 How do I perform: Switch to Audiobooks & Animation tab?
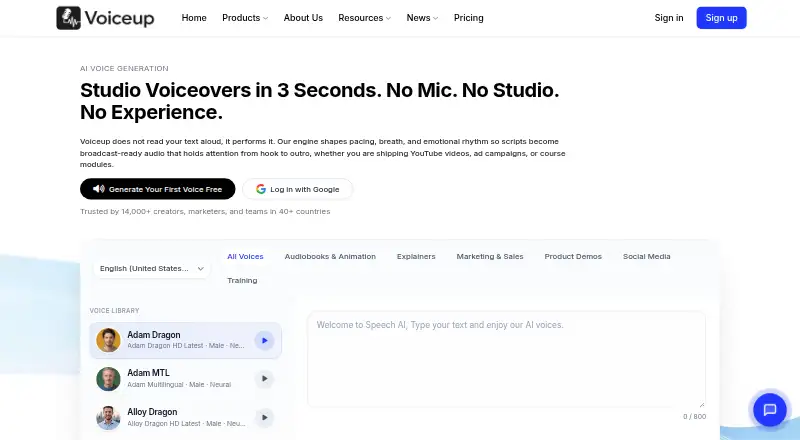330,256
